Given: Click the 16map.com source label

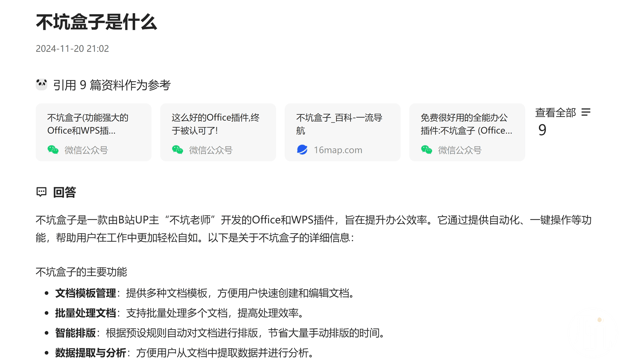Looking at the screenshot, I should click(338, 150).
